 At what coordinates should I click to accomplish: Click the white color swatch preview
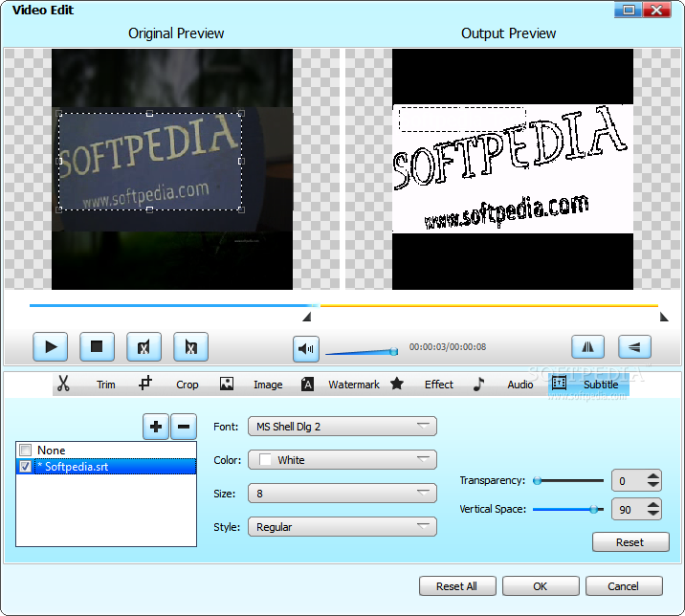pyautogui.click(x=265, y=459)
